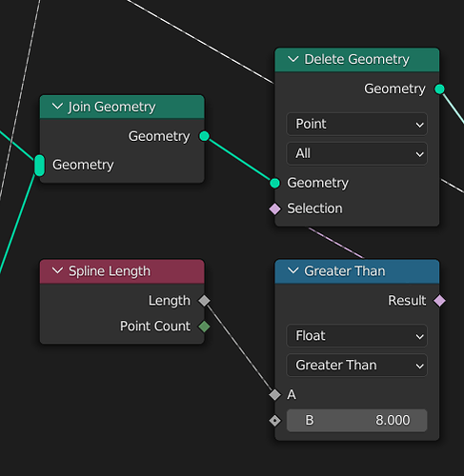Click the Point Count output socket
The height and width of the screenshot is (476, 464).
(204, 327)
